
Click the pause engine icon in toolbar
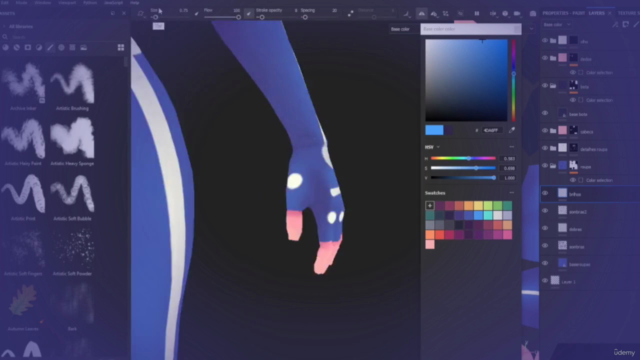click(x=477, y=13)
